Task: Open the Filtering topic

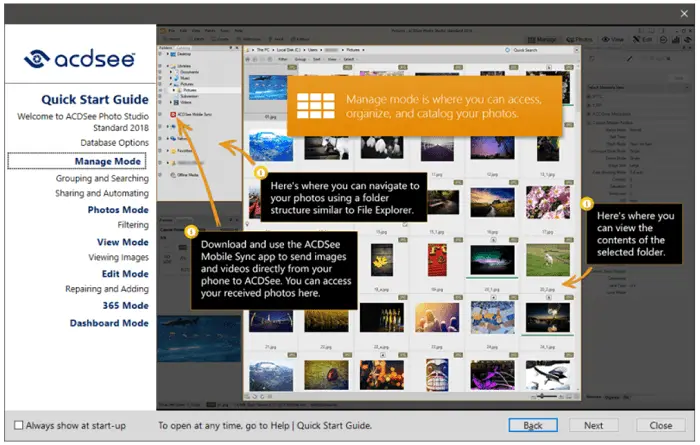Action: (133, 225)
